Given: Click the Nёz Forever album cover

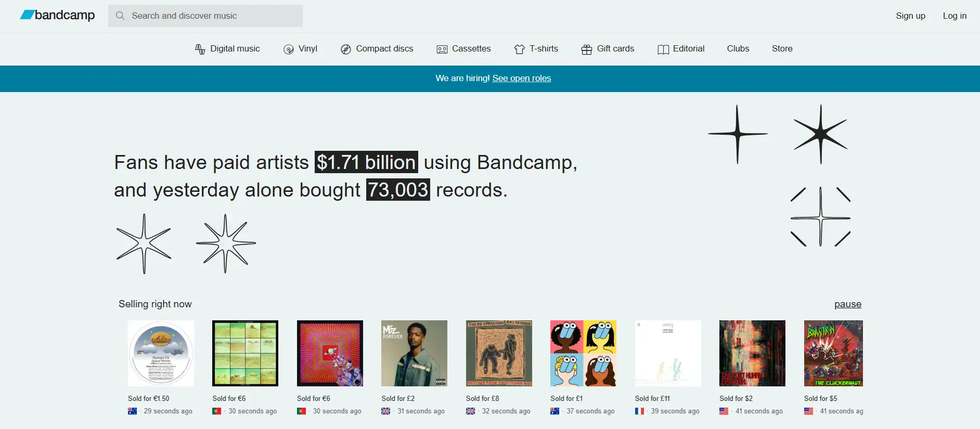Looking at the screenshot, I should (x=414, y=353).
